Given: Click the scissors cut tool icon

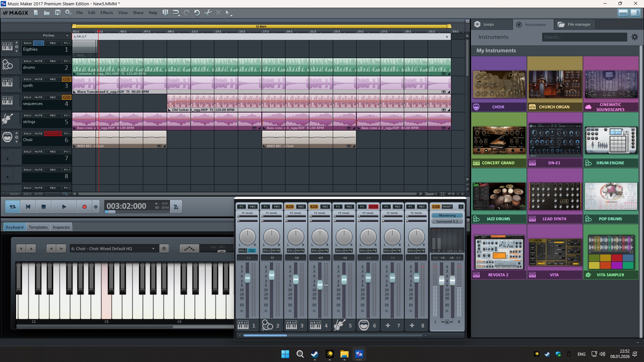Looking at the screenshot, I should 208,13.
